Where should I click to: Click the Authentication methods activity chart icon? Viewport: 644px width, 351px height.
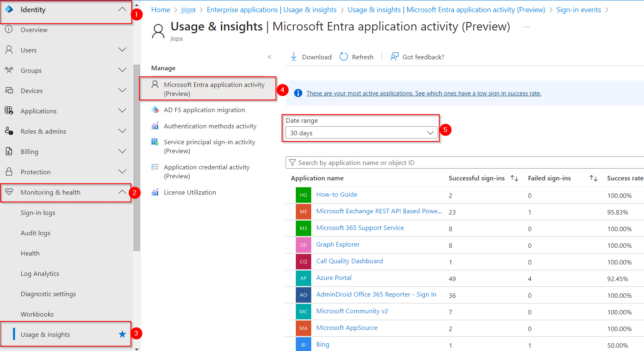coord(155,126)
